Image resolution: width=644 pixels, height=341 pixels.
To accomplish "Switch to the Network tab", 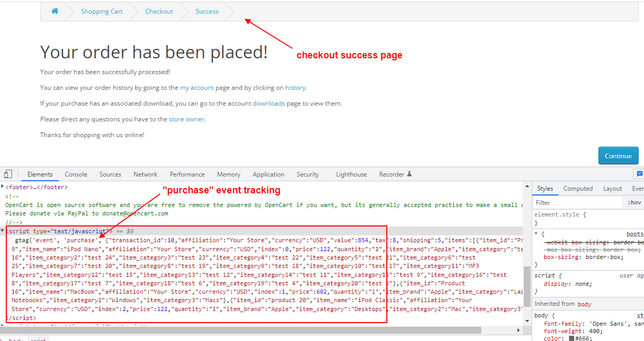I will click(145, 174).
